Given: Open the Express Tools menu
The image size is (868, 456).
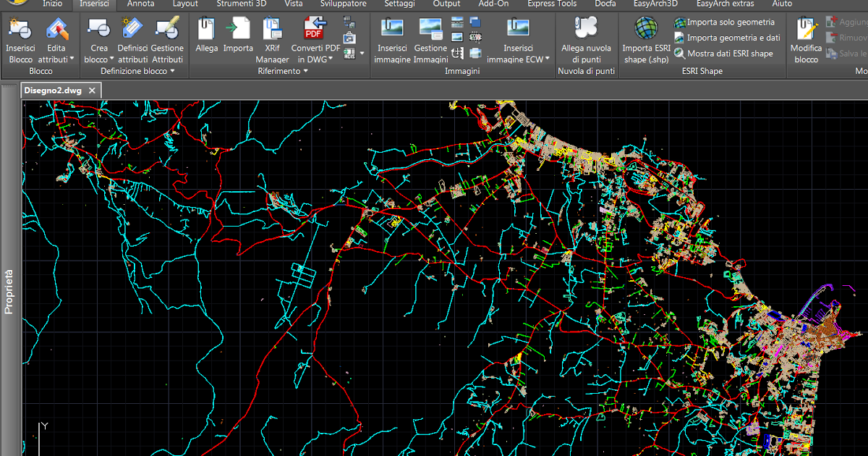Looking at the screenshot, I should (x=552, y=4).
